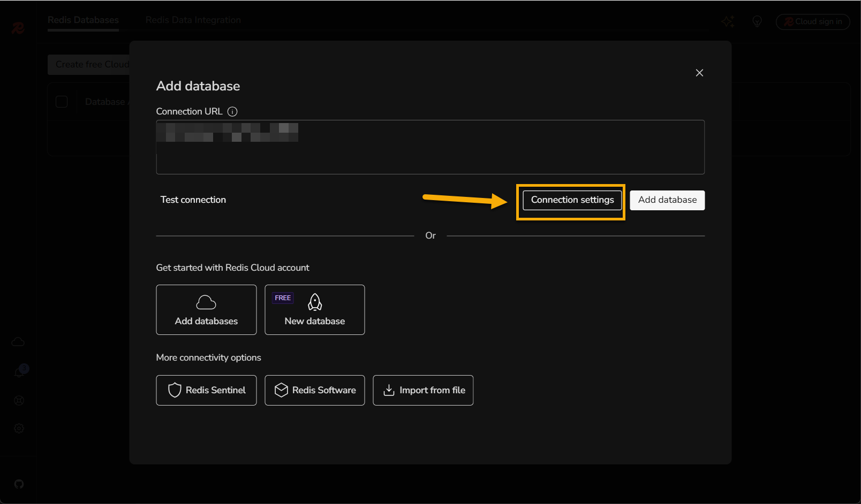Tick the select-all databases checkbox
Screen dimensions: 861x504
pos(62,102)
